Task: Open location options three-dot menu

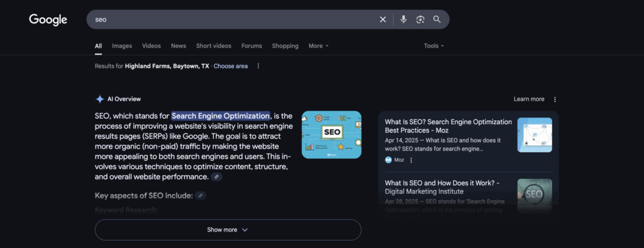Action: coord(258,66)
